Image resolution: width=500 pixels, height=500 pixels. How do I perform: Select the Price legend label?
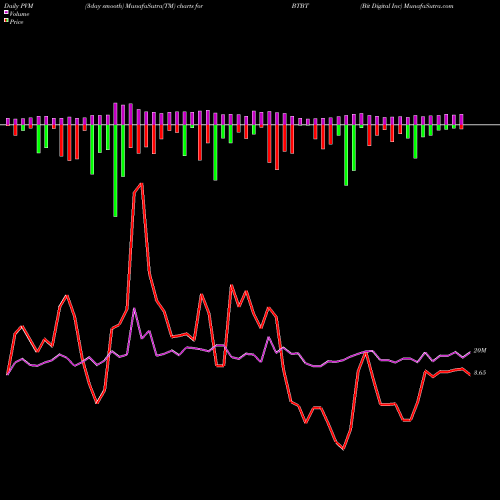coord(16,22)
